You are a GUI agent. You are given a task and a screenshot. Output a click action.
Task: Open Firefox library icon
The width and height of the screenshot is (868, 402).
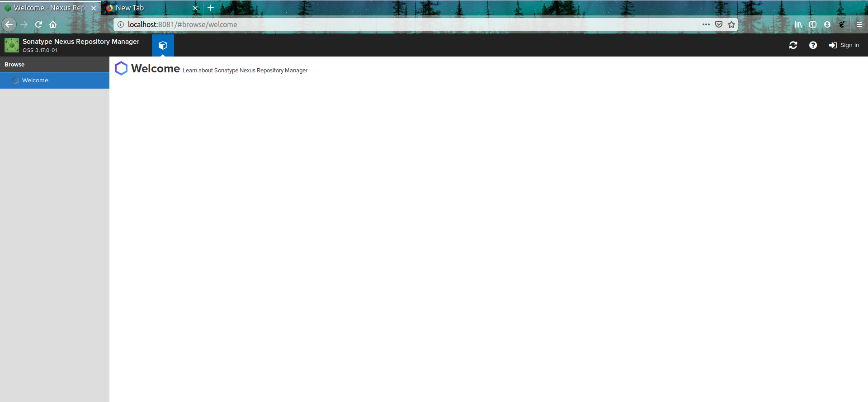(799, 24)
